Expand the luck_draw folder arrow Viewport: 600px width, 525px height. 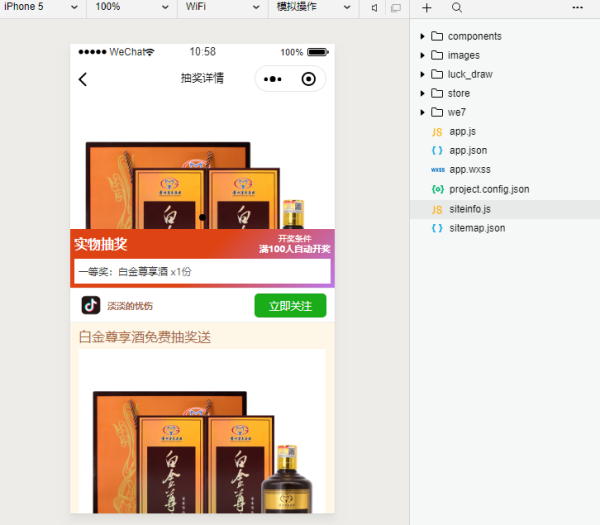[x=422, y=74]
